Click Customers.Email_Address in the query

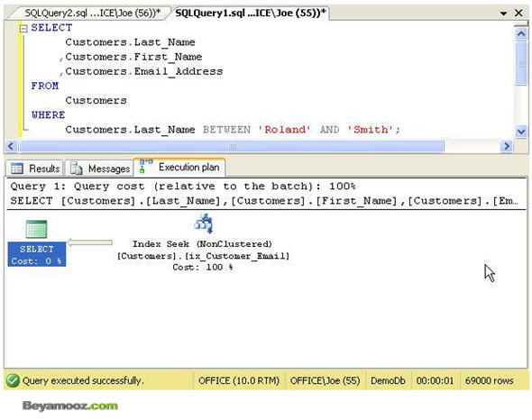pyautogui.click(x=144, y=71)
